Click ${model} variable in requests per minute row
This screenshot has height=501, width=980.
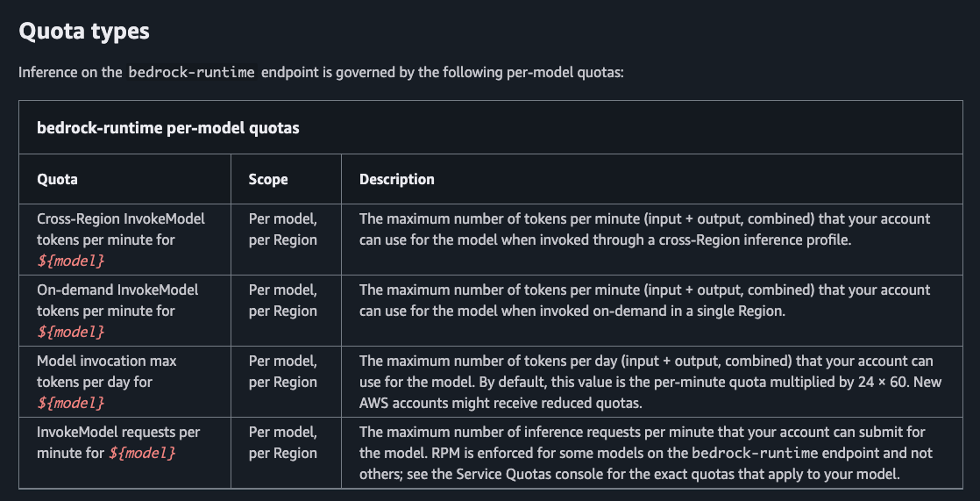142,452
